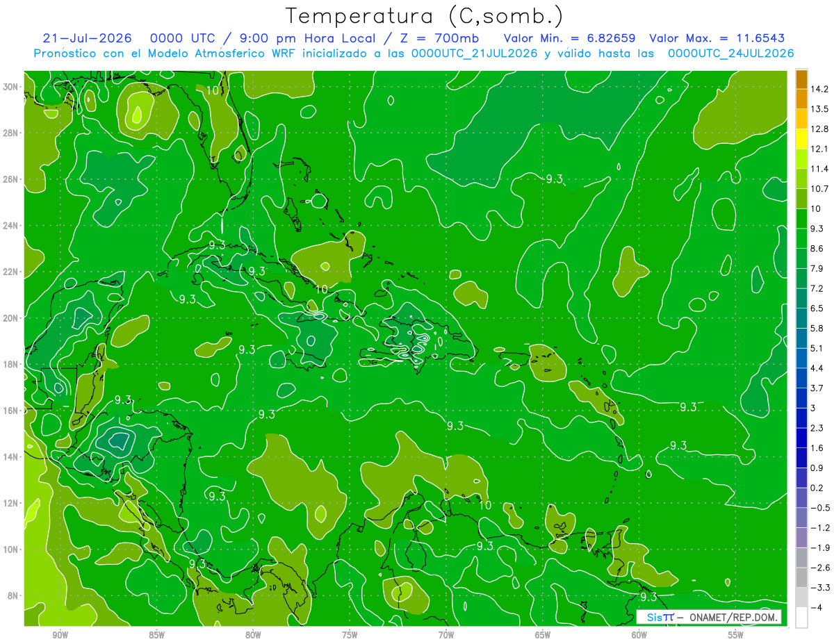Screen dimensions: 834x644
Task: Click colorbar label "-1.9"
Action: 820,547
